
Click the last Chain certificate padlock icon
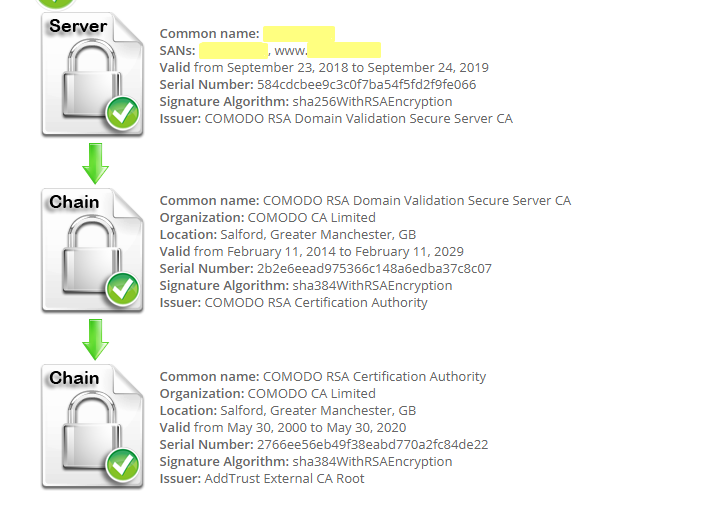(93, 426)
